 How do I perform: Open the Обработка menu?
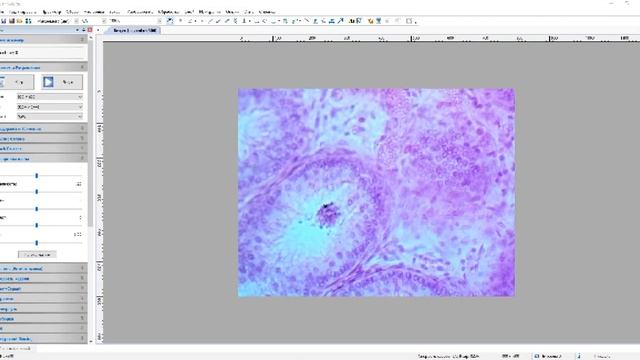click(168, 12)
